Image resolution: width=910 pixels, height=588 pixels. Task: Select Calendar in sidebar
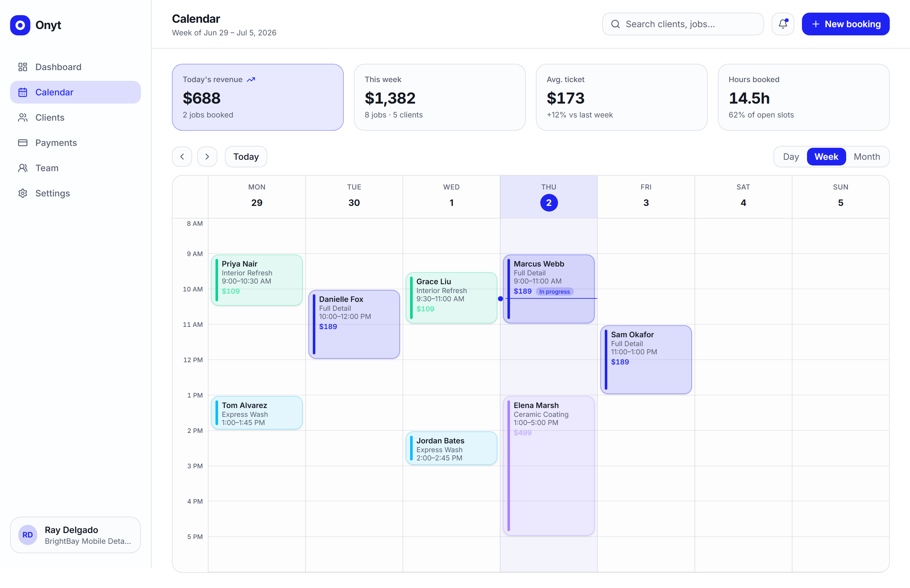click(75, 92)
